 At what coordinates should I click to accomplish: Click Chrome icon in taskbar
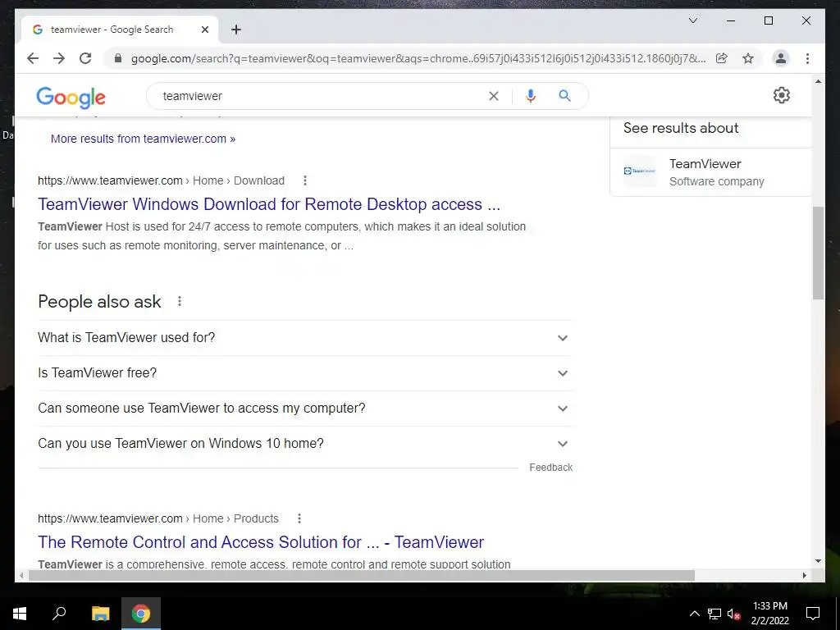(141, 614)
